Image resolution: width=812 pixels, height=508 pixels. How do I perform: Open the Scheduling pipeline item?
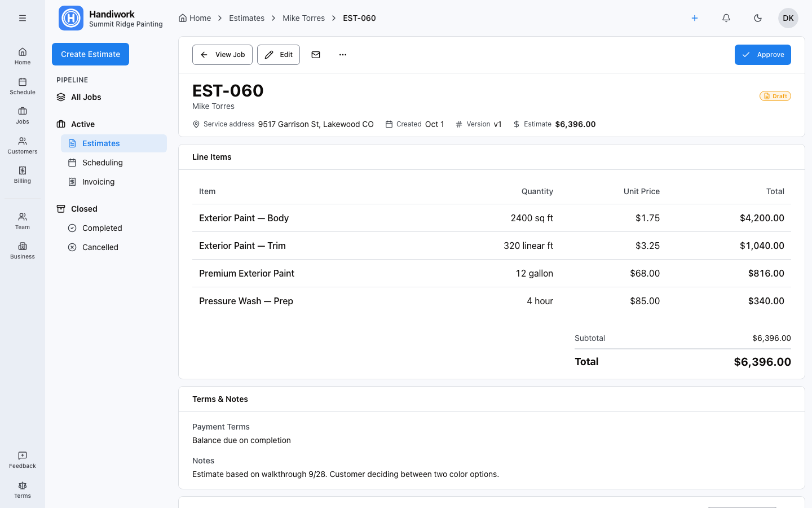tap(114, 163)
